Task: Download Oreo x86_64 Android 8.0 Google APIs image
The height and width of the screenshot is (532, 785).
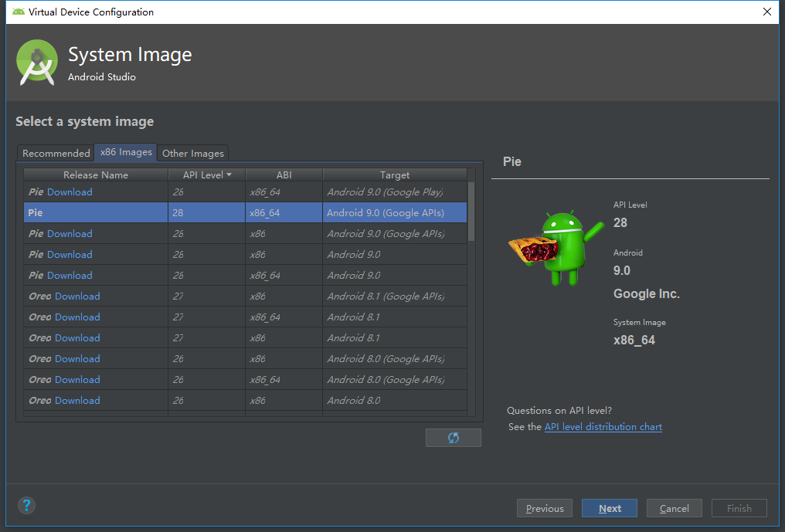Action: coord(77,379)
